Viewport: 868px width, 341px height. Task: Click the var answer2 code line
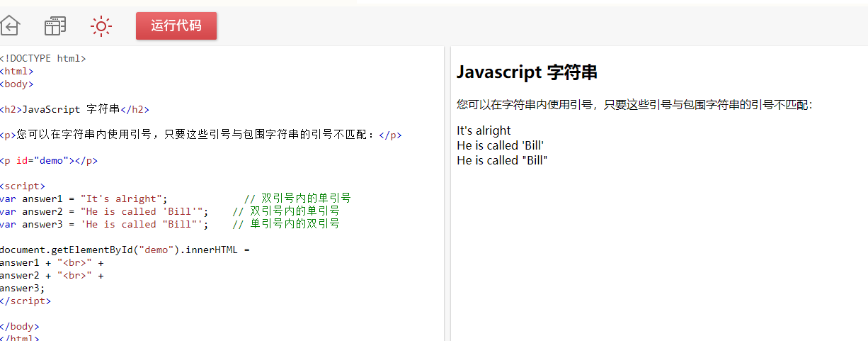170,211
